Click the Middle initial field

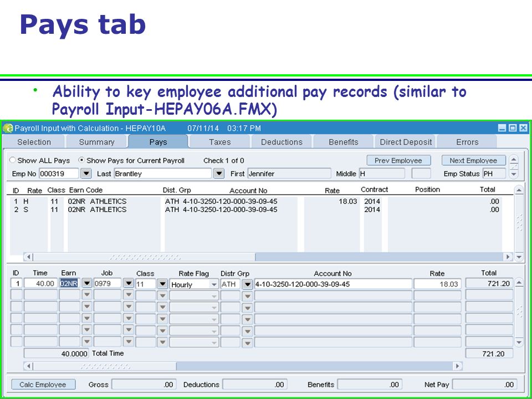pos(382,173)
